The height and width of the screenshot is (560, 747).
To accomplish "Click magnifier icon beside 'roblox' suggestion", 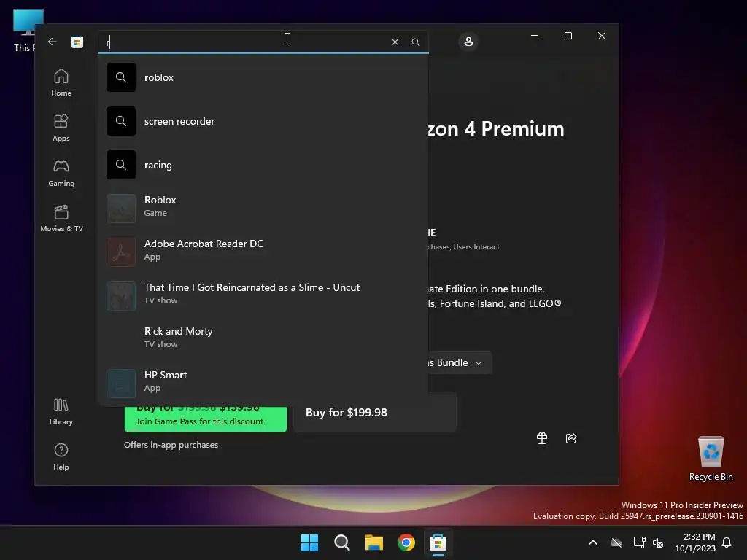I will point(121,77).
